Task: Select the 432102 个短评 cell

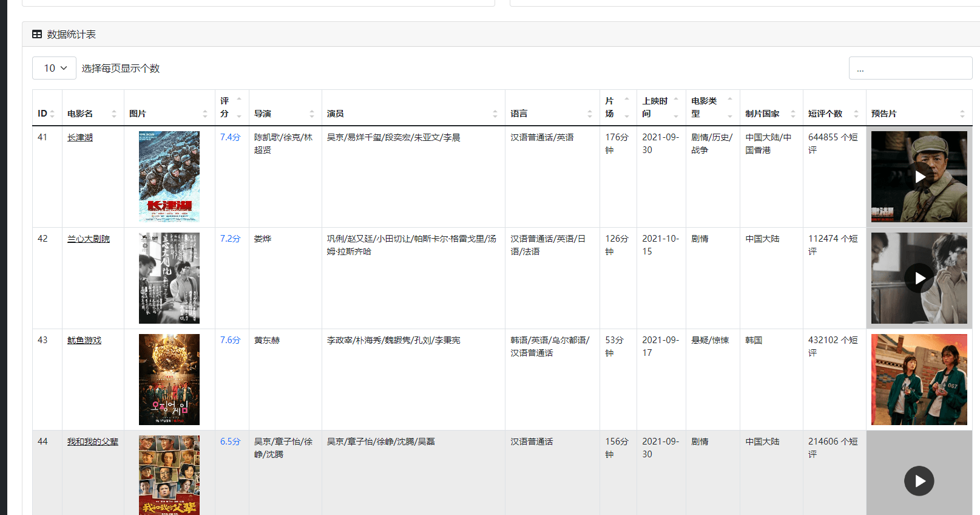Action: point(834,380)
